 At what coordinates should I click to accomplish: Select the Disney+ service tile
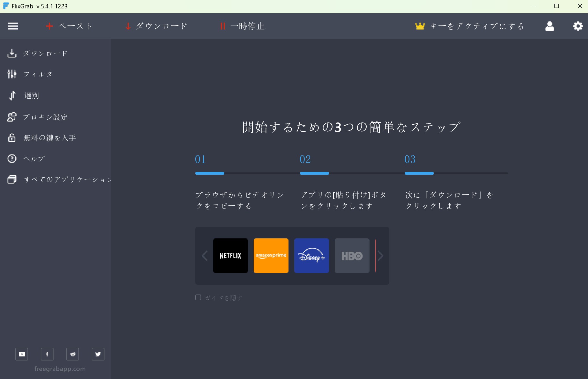(x=312, y=256)
